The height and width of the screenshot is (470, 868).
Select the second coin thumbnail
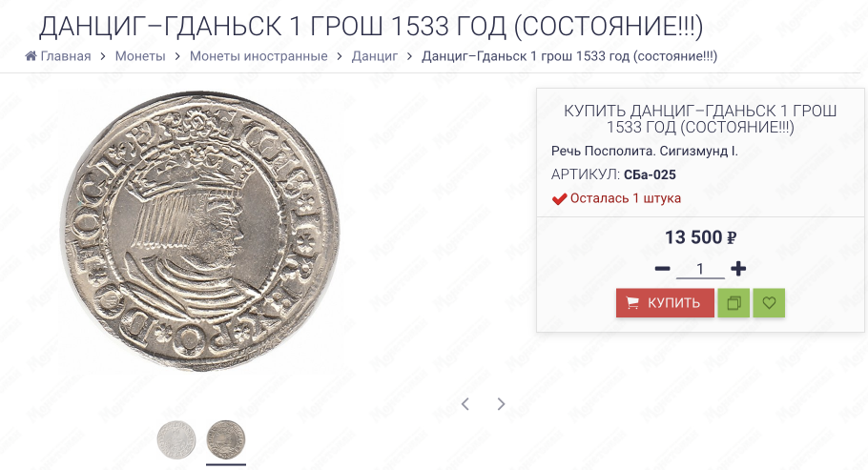(x=226, y=439)
